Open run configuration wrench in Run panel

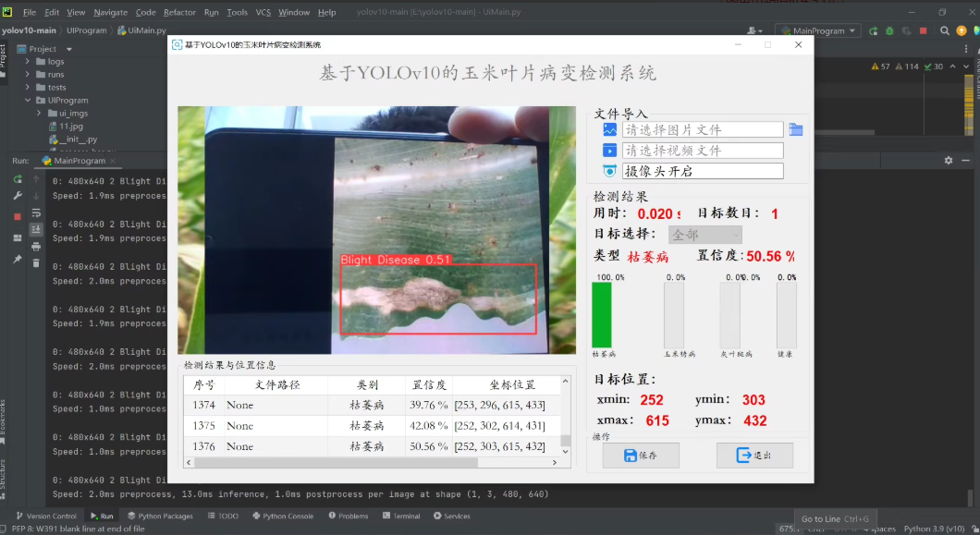tap(18, 196)
